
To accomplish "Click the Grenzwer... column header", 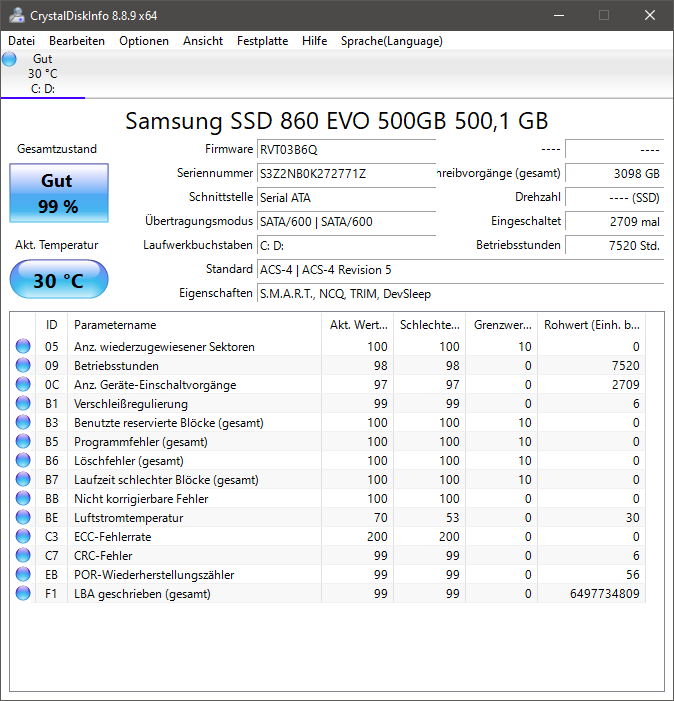I will [501, 325].
